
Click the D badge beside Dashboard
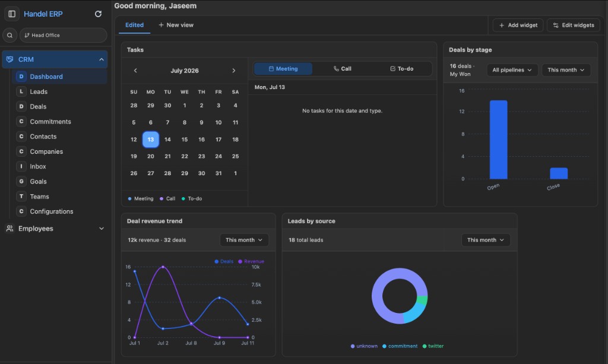pos(21,77)
